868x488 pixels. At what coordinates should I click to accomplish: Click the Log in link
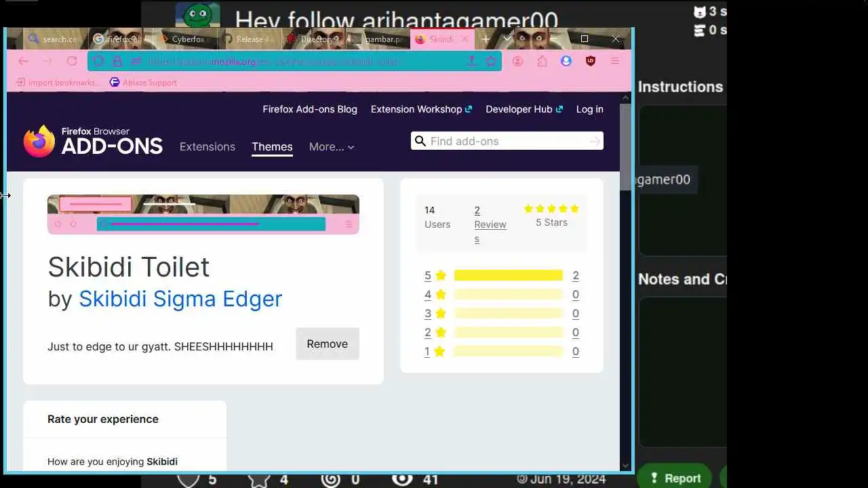pos(589,109)
